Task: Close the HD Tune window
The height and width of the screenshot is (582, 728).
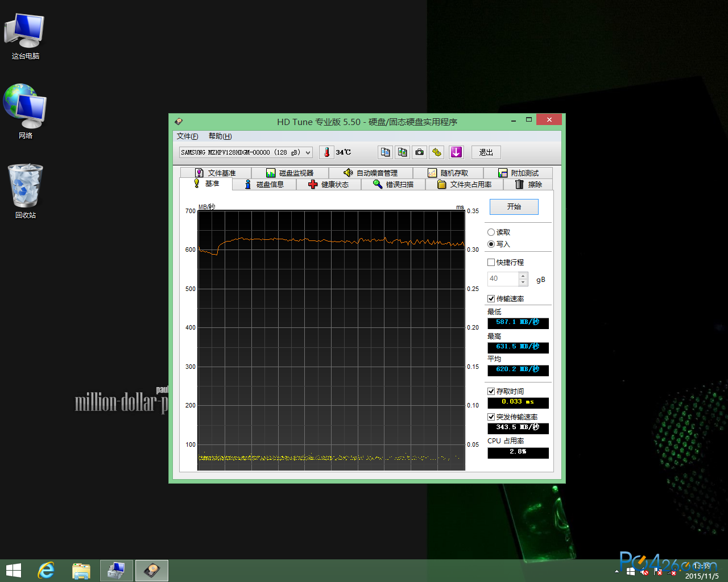Action: (x=549, y=119)
